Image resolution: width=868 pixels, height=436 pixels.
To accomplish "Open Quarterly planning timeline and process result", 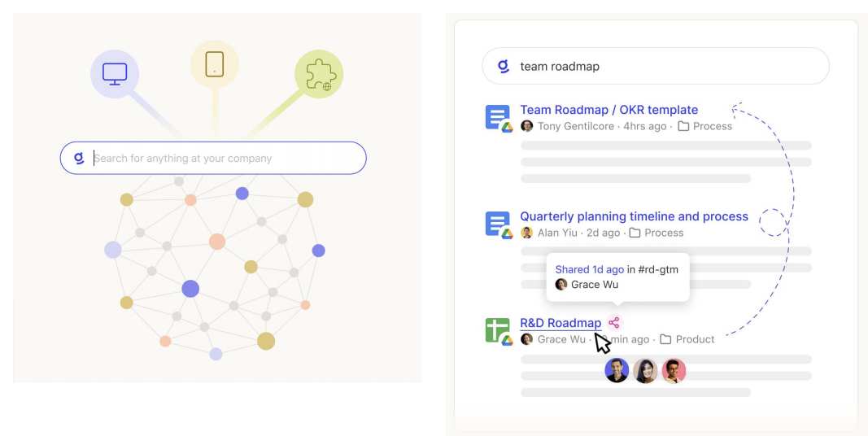I will click(634, 216).
